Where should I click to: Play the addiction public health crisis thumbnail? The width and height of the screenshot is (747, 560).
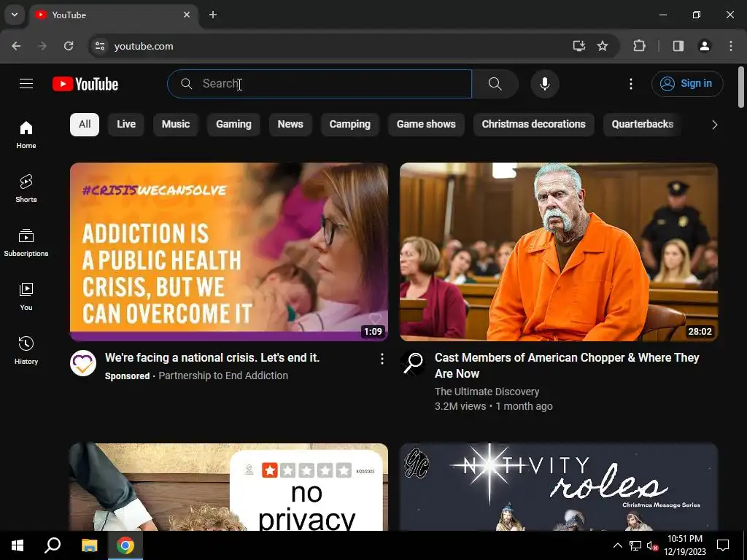(229, 252)
